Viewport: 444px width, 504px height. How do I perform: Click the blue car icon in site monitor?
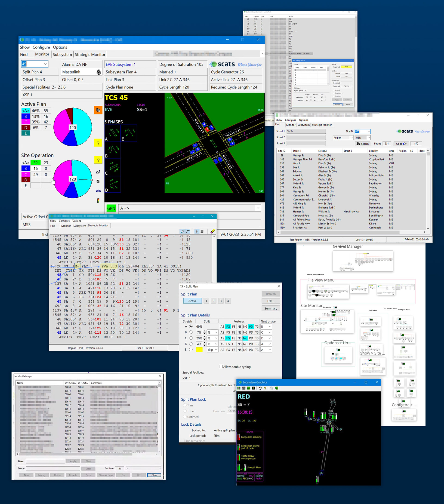(x=98, y=191)
